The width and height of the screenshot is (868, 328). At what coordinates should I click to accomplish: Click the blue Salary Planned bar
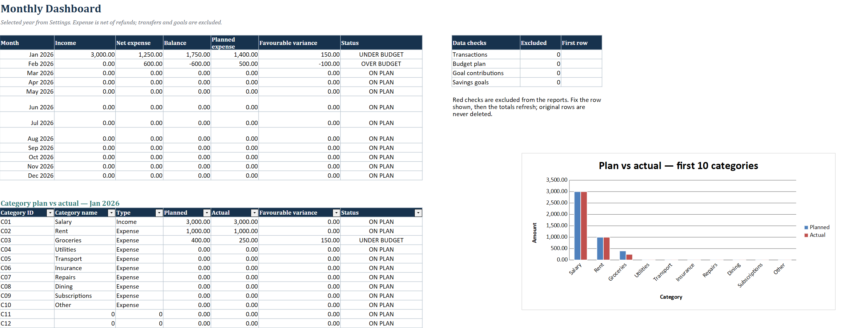point(577,225)
